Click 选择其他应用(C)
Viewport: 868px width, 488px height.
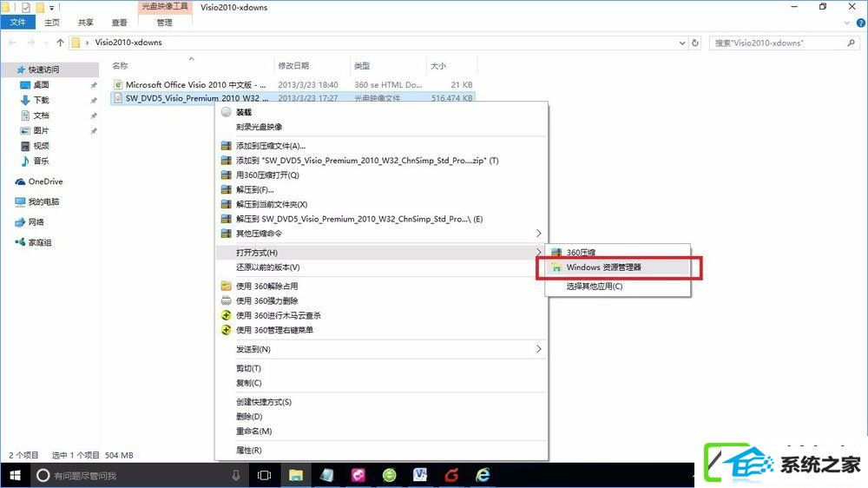coord(595,287)
